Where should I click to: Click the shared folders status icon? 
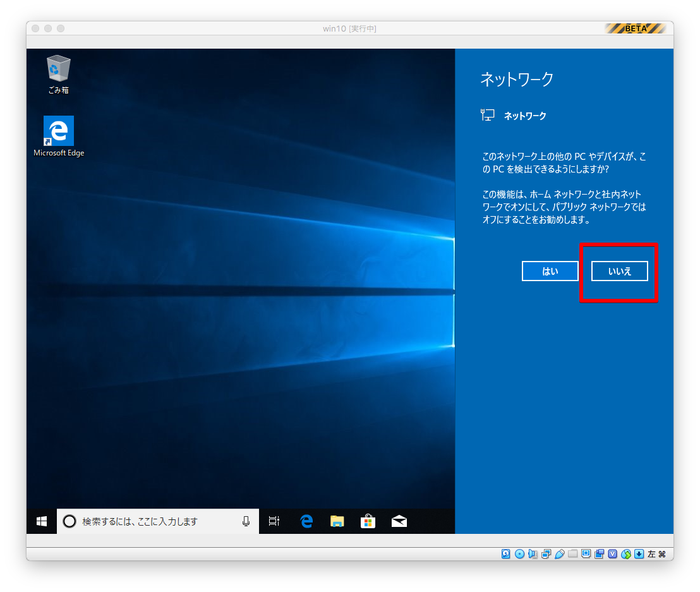[573, 554]
